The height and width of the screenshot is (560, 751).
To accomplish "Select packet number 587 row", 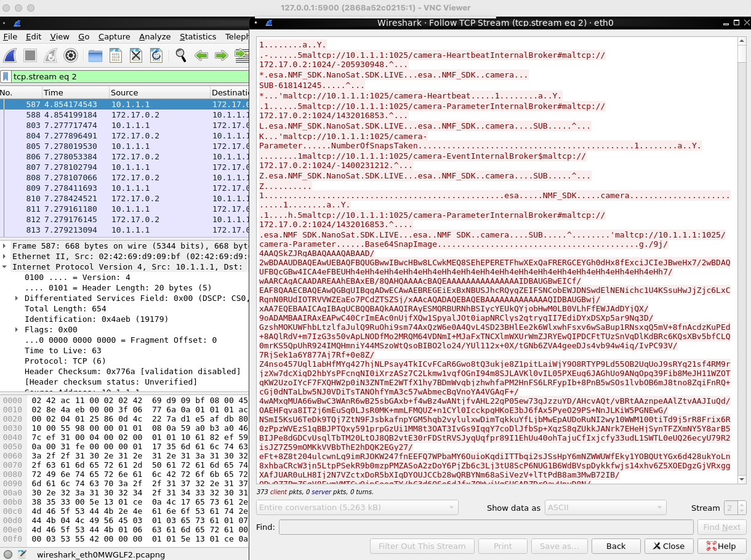I will [124, 105].
